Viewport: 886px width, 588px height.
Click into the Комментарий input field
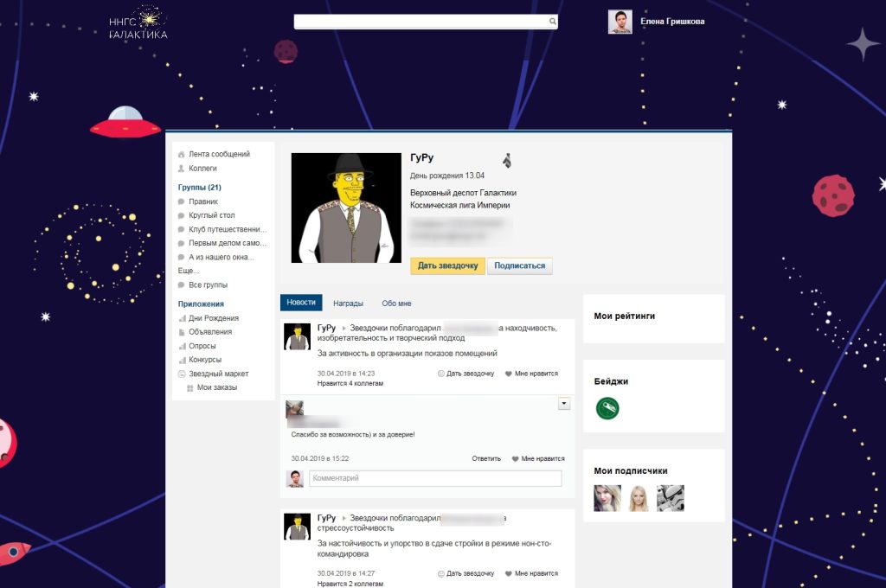435,478
